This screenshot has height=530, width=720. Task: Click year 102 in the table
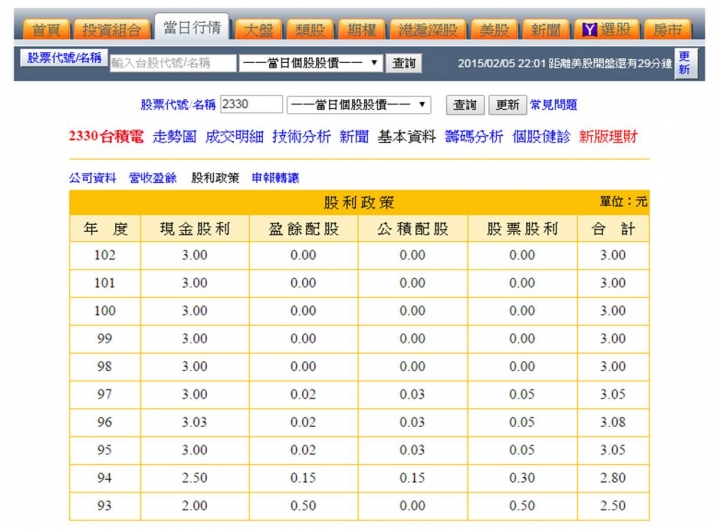105,255
